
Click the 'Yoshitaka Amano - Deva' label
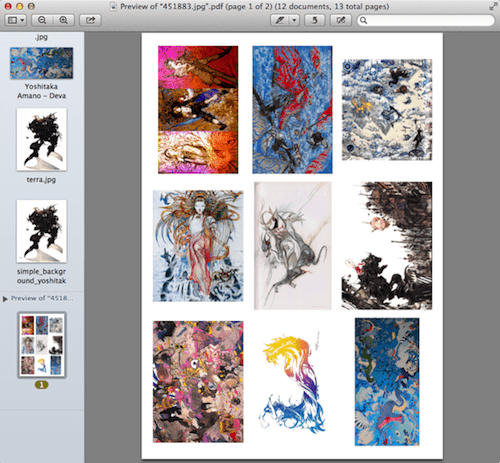click(41, 91)
